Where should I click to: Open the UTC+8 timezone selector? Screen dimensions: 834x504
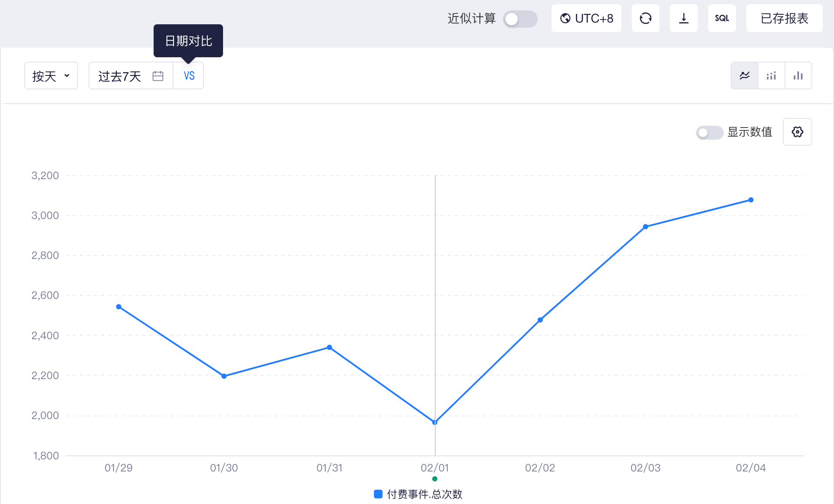(586, 18)
